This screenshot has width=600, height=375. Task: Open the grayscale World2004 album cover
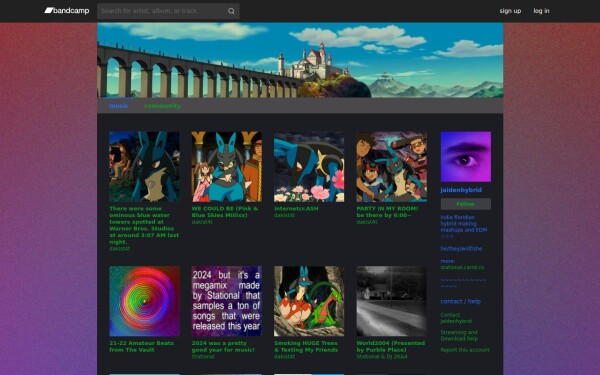391,301
